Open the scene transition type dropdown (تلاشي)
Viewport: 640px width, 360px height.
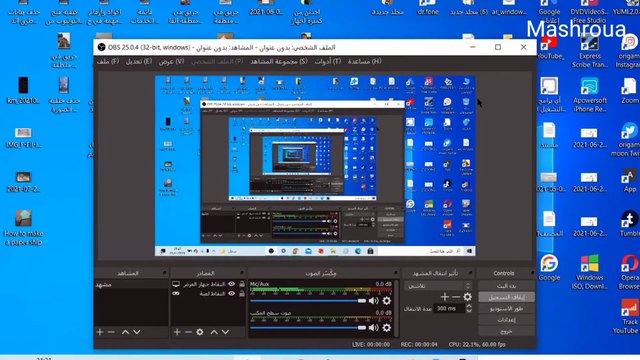tap(438, 286)
